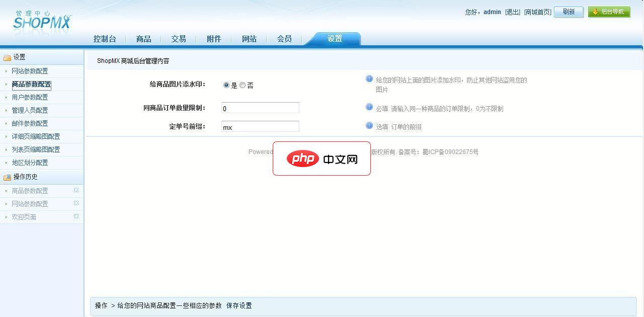Screen dimensions: 644x317
Task: Collapse the 设置 sidebar section
Action: (18, 57)
